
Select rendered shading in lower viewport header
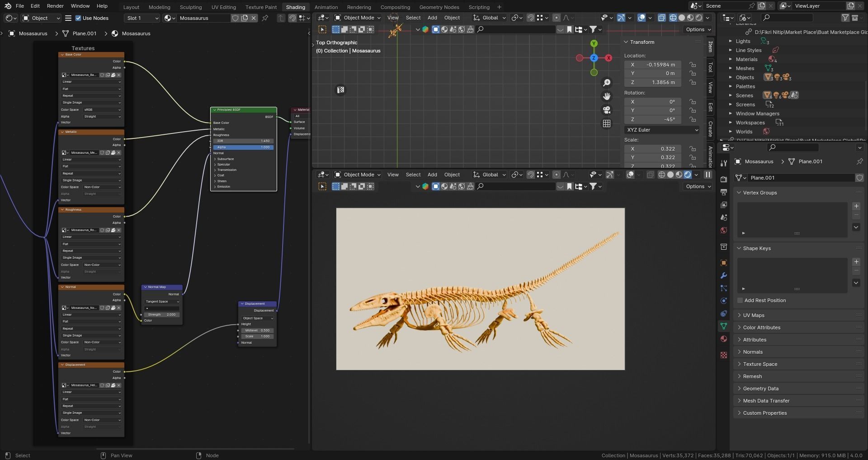(688, 175)
